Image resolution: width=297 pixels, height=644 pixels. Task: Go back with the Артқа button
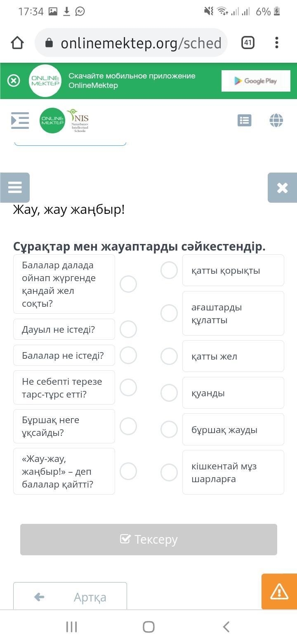click(70, 597)
